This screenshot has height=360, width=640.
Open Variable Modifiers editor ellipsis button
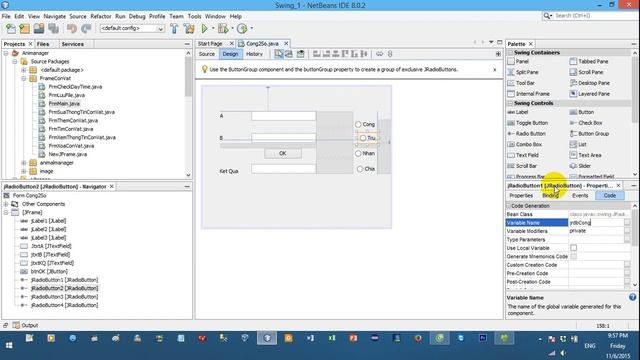coord(627,231)
